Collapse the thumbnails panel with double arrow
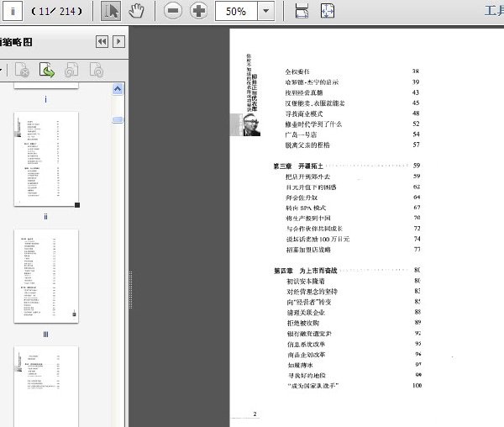The height and width of the screenshot is (427, 504). click(102, 42)
